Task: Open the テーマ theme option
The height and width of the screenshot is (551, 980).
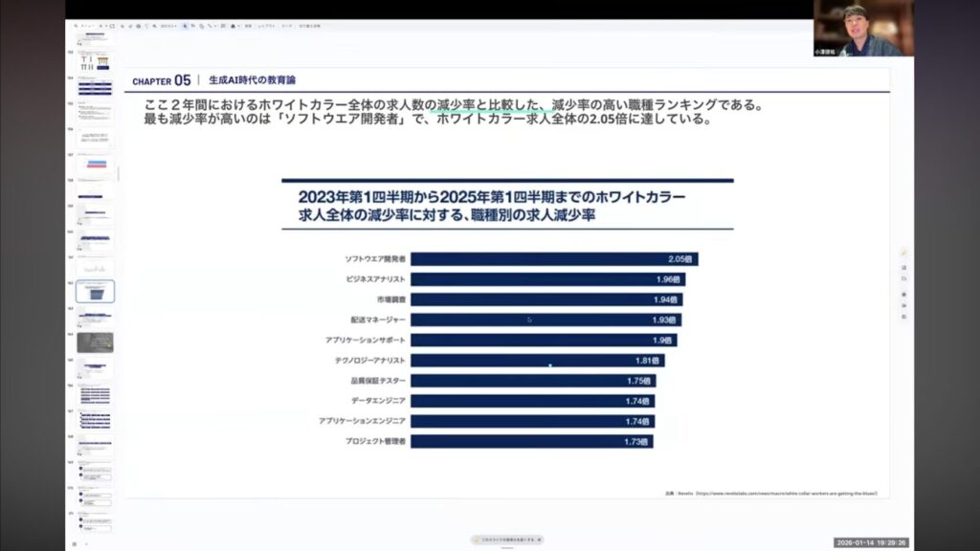Action: (x=287, y=26)
